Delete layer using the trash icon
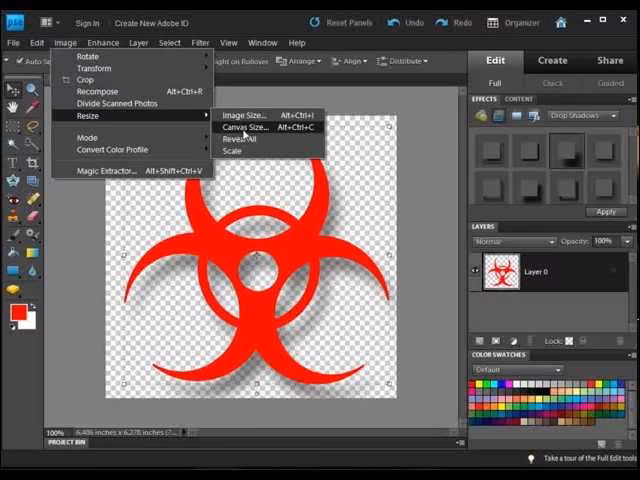This screenshot has width=640, height=480. pos(620,341)
